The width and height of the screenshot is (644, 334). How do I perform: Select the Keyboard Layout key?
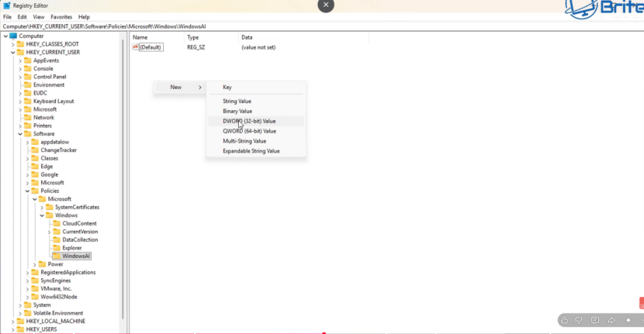tap(54, 102)
